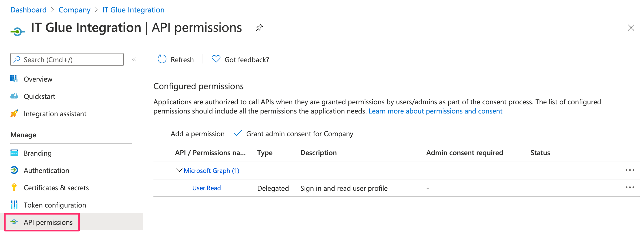Screen dimensions: 644x234
Task: Select Certificates & secrets in the sidebar
Action: pos(56,188)
